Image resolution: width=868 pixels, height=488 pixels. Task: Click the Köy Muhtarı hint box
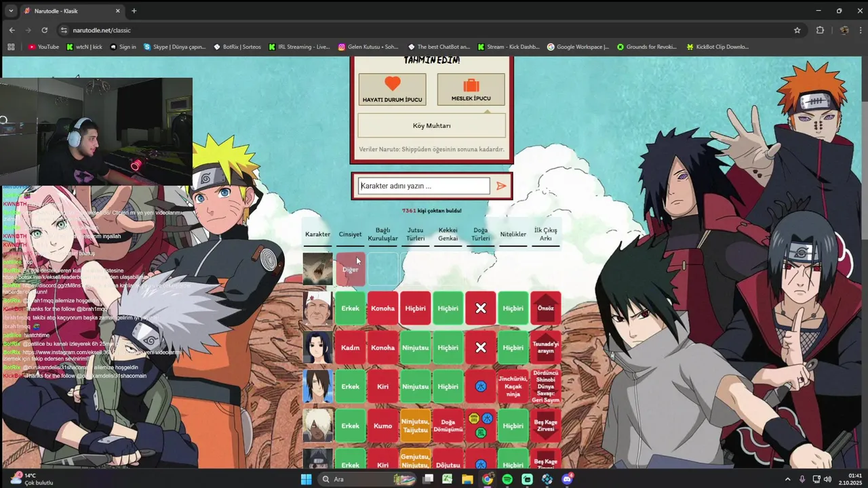[431, 125]
